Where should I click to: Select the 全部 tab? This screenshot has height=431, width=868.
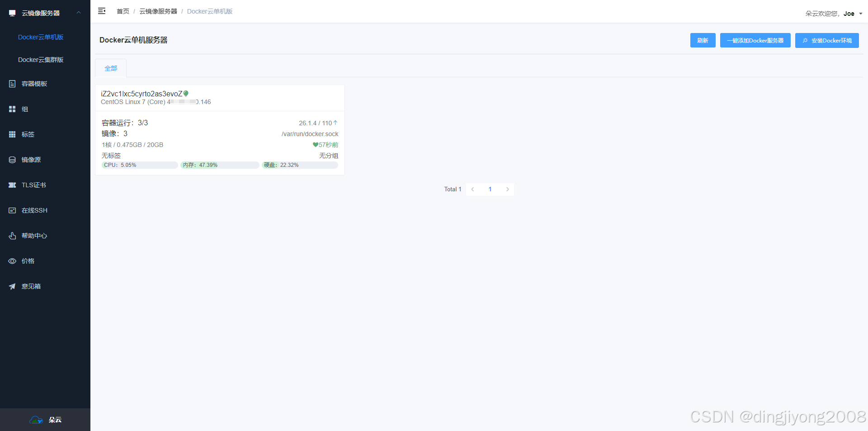click(111, 68)
